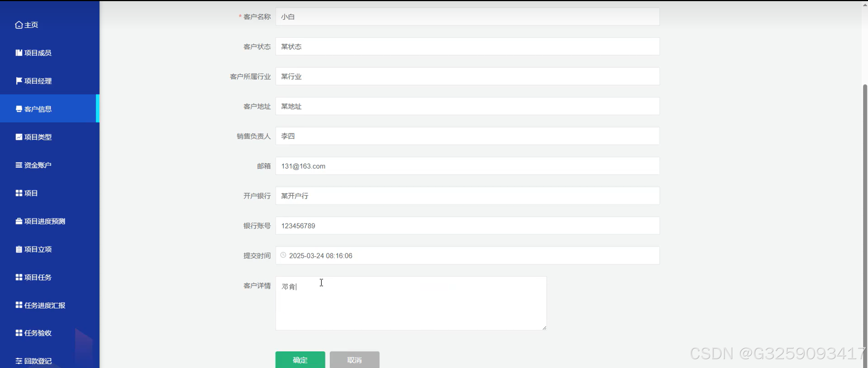
Task: Click the 客户地址 input box
Action: pos(467,106)
